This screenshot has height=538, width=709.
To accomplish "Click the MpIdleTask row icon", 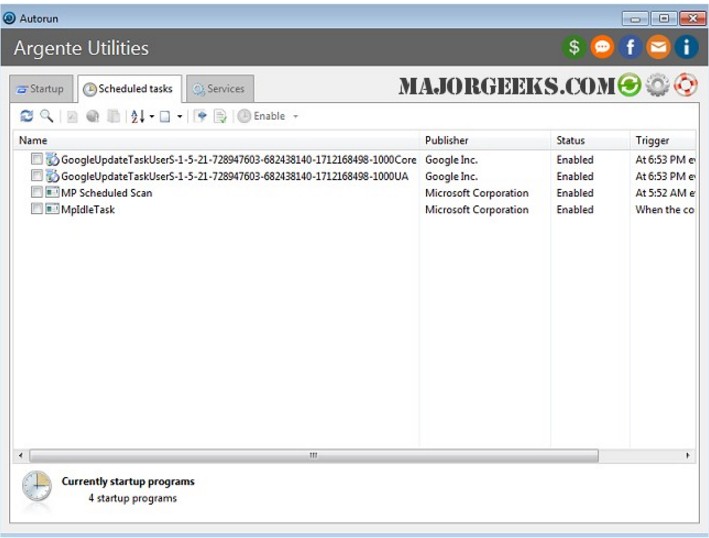I will pos(52,209).
